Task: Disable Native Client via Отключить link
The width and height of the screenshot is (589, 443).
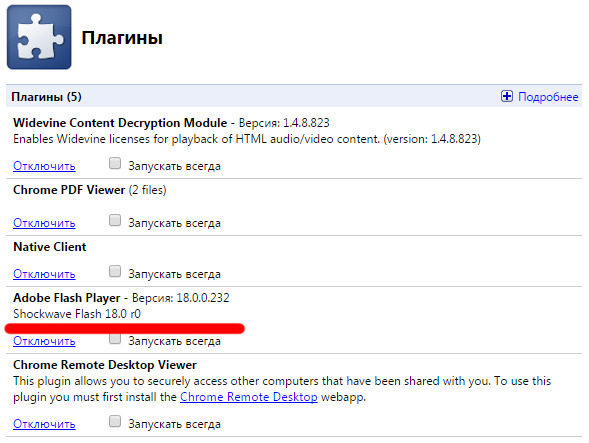Action: click(44, 274)
